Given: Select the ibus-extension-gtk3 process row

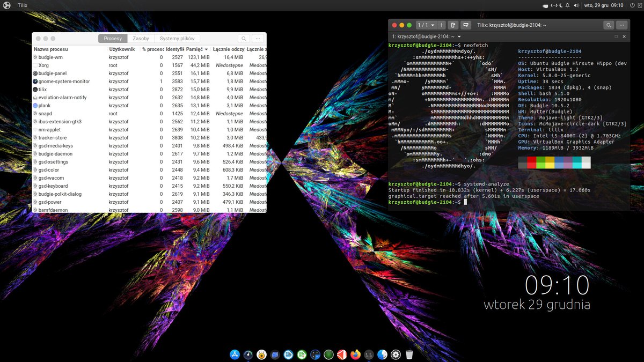Looking at the screenshot, I should click(x=149, y=122).
